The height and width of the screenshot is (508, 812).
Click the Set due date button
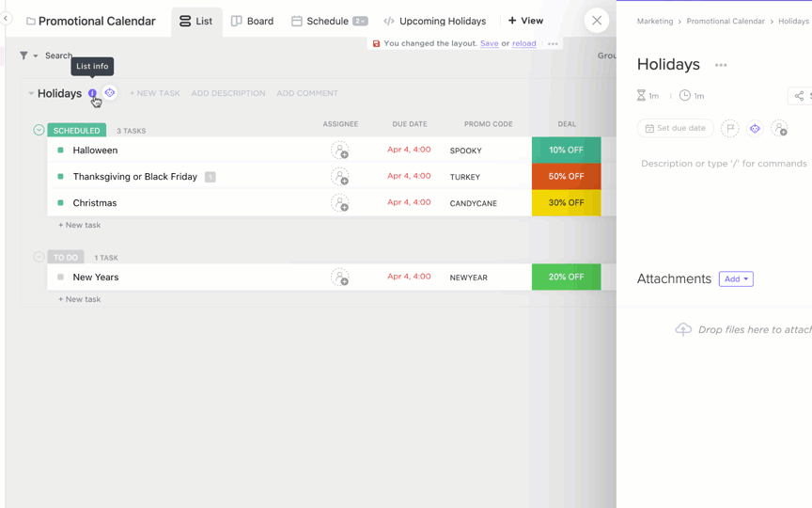[x=675, y=128]
